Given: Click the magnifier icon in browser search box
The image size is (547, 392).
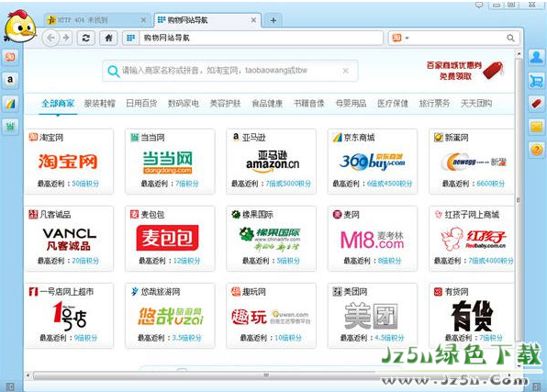Looking at the screenshot, I should tap(510, 38).
